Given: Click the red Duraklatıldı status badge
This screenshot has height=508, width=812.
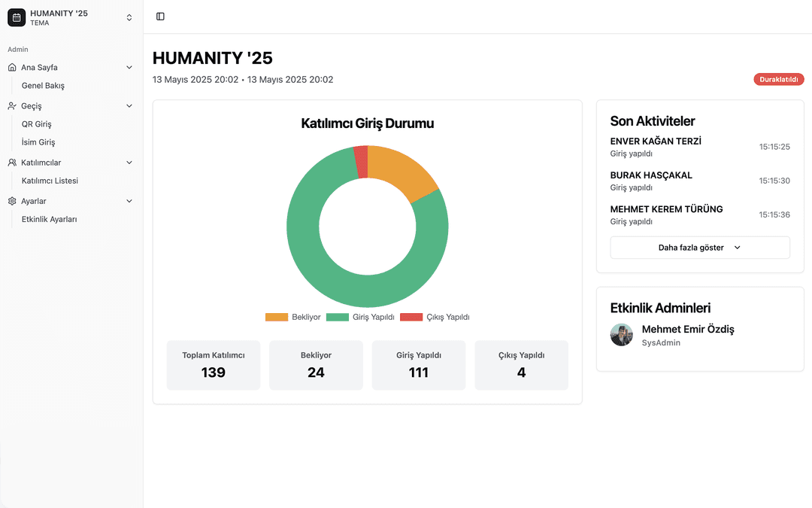Looking at the screenshot, I should 778,79.
